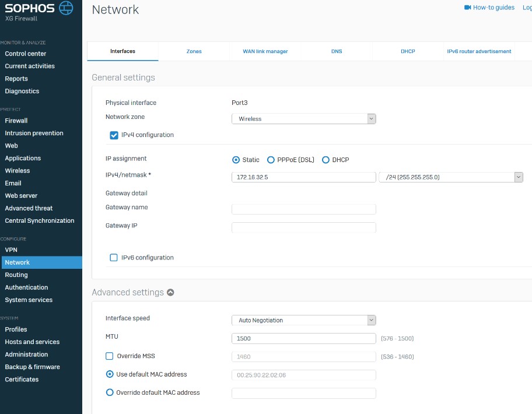Choose Override default MAC address
Image resolution: width=532 pixels, height=414 pixels.
pos(110,393)
